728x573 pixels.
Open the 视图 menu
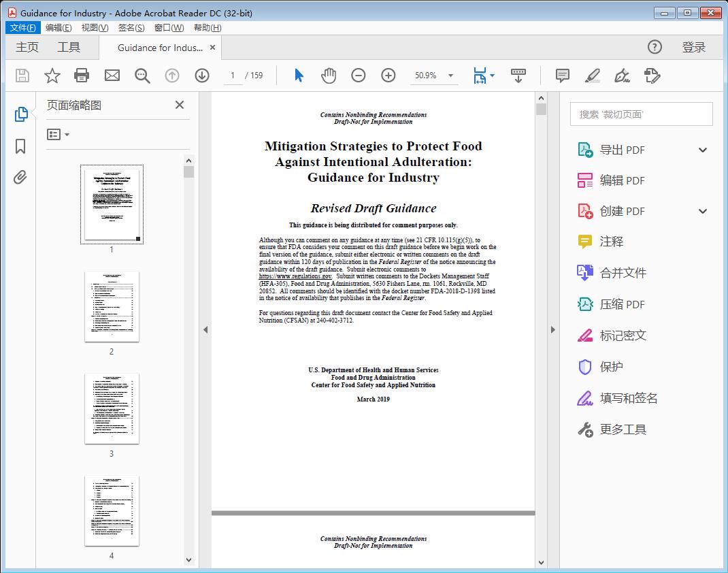(93, 27)
